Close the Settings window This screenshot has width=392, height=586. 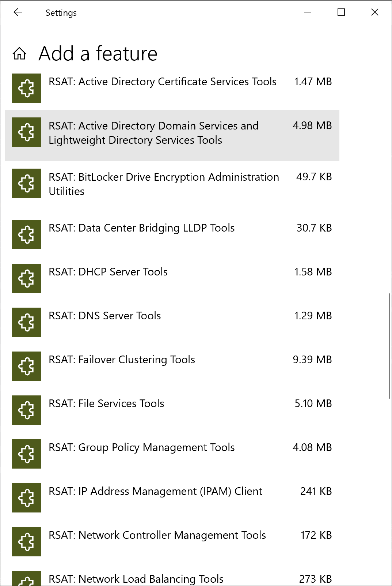[x=374, y=12]
